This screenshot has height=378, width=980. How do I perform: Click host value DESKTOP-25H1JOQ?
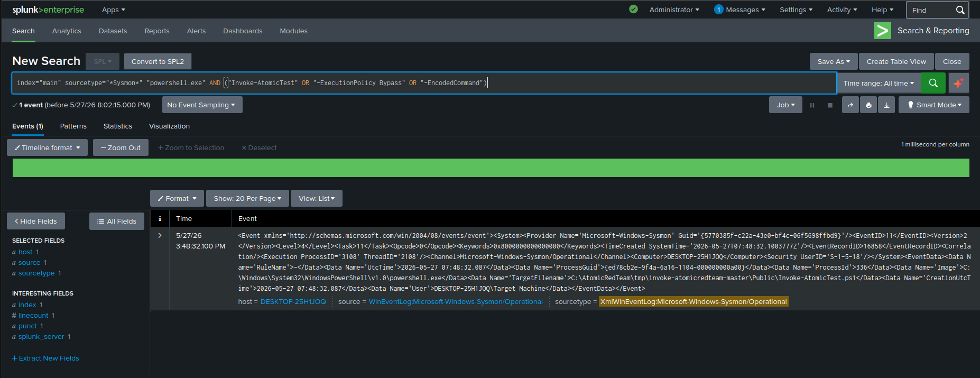coord(293,301)
